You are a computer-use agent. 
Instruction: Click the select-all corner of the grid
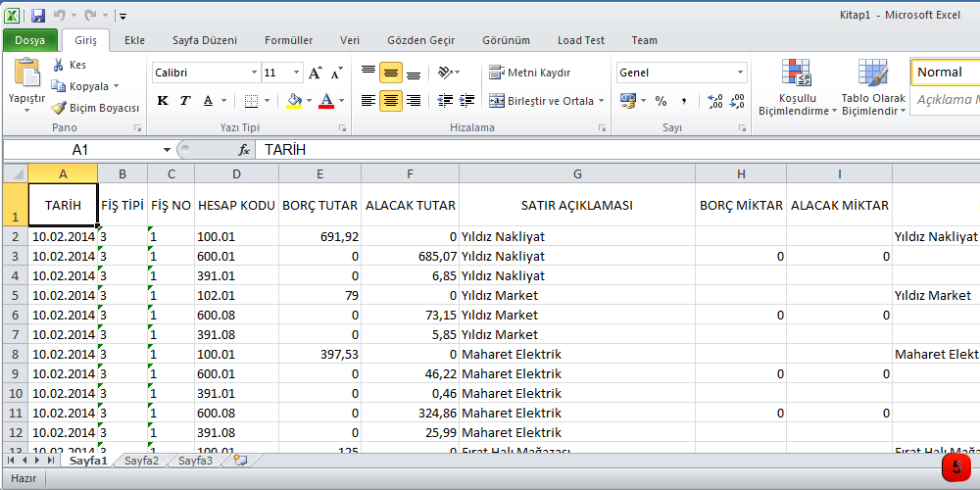click(15, 173)
